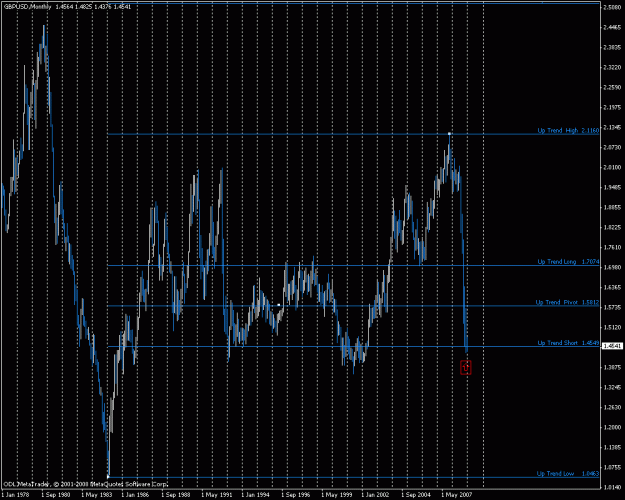Select the Up Trend Pivot 1.5812 label
This screenshot has height=500, width=625.
[567, 302]
